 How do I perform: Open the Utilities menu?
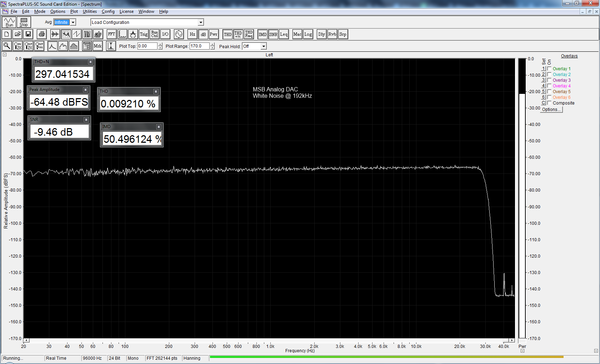click(x=90, y=11)
